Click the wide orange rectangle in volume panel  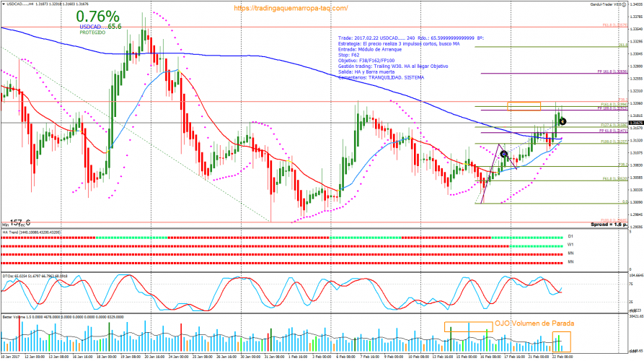tap(466, 327)
